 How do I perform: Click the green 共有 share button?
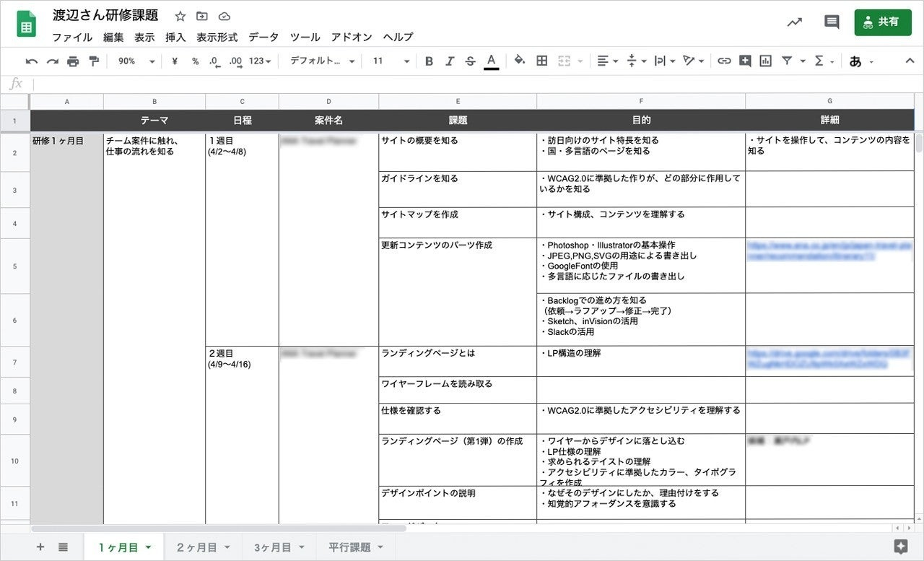[x=883, y=22]
